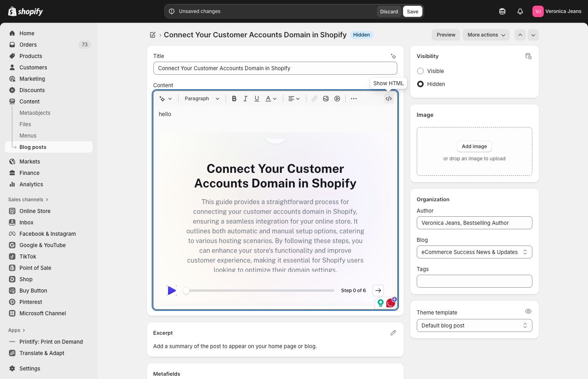The width and height of the screenshot is (588, 379).
Task: Click the Show HTML code icon
Action: [x=388, y=99]
